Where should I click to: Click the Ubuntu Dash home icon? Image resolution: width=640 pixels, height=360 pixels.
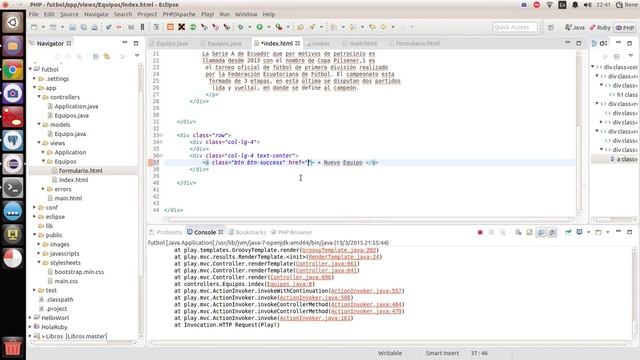[13, 22]
